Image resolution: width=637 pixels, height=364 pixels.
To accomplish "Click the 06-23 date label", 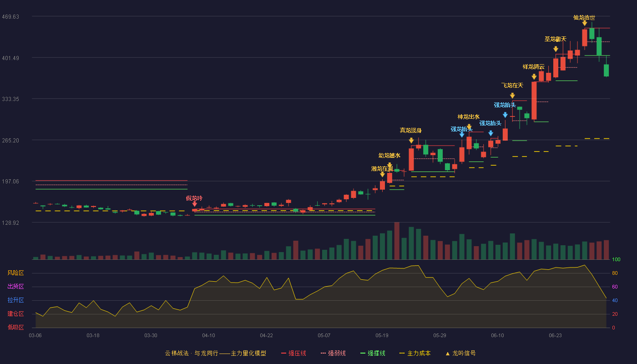I will (555, 335).
